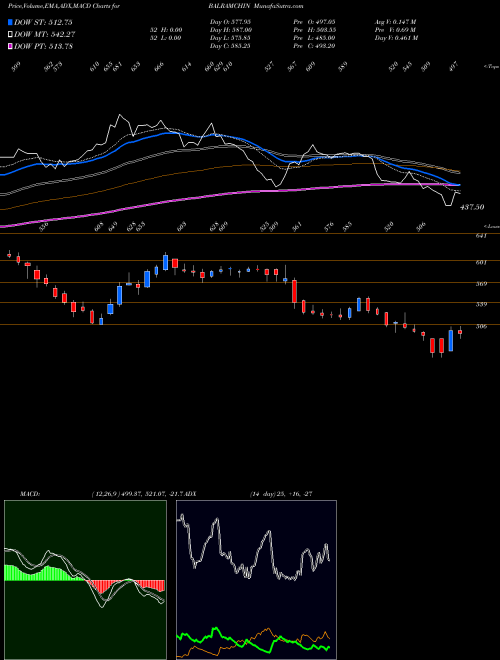
Task: Click the MACD histogram chart panel
Action: [x=85, y=580]
